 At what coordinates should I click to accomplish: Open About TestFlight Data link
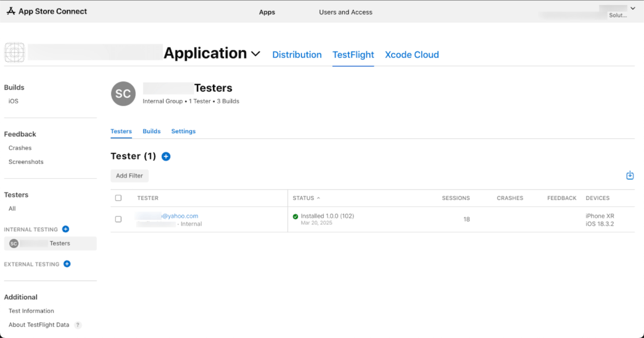point(39,325)
